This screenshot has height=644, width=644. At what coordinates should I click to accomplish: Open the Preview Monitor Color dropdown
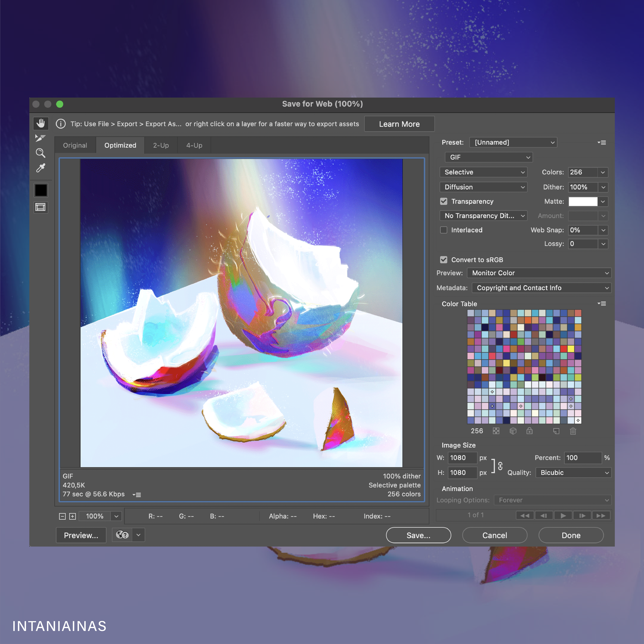(539, 273)
